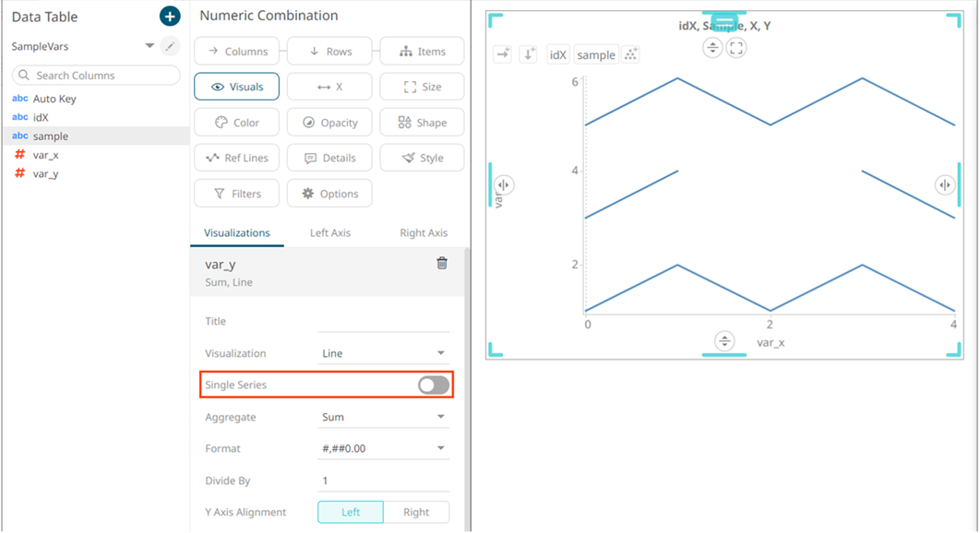The height and width of the screenshot is (533, 980).
Task: Set Y Axis Alignment to Right
Action: (416, 512)
